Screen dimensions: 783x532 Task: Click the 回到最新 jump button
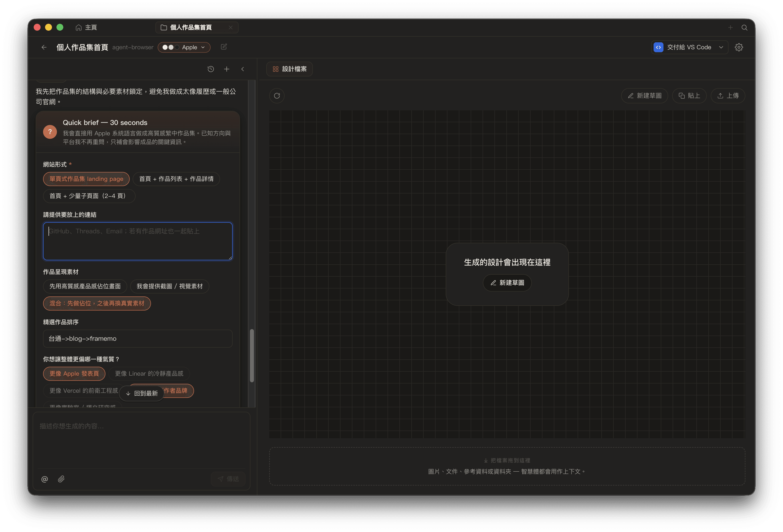coord(142,393)
